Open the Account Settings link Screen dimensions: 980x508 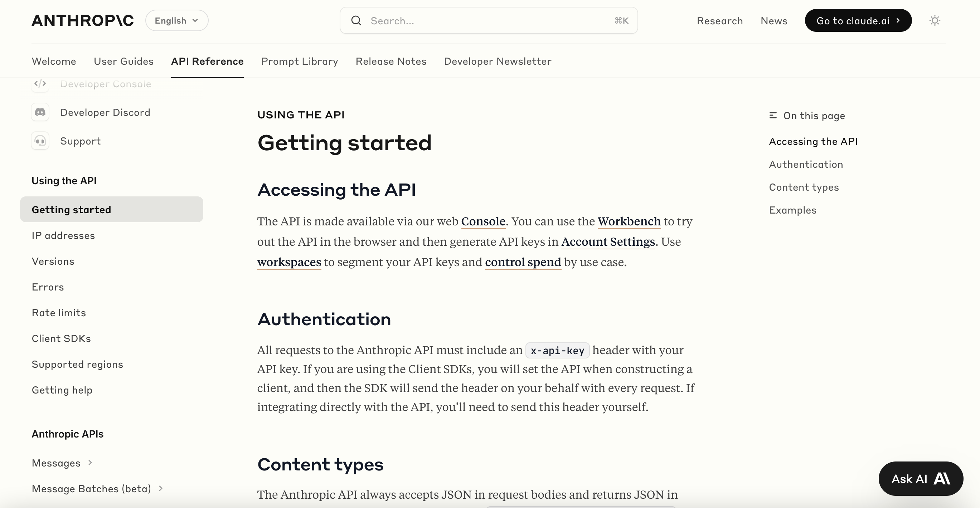tap(608, 241)
